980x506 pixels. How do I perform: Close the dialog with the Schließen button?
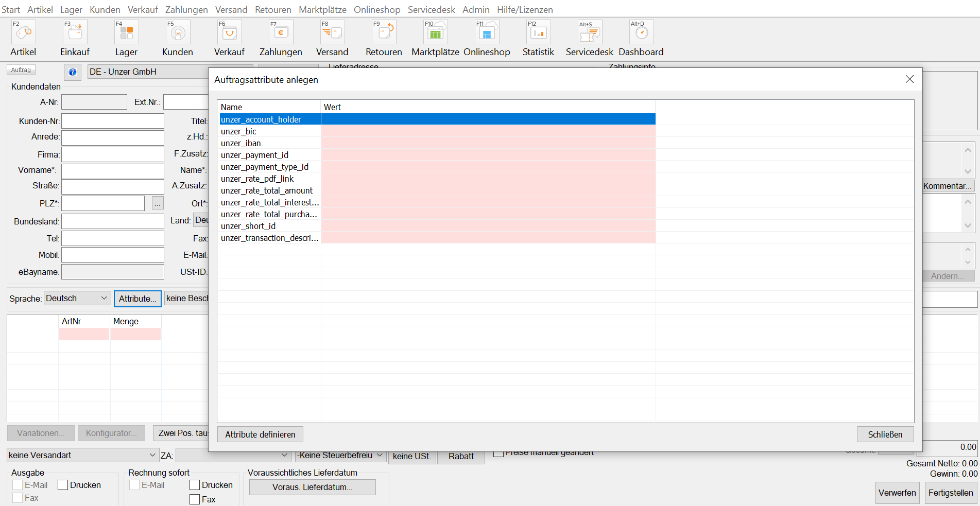point(885,434)
